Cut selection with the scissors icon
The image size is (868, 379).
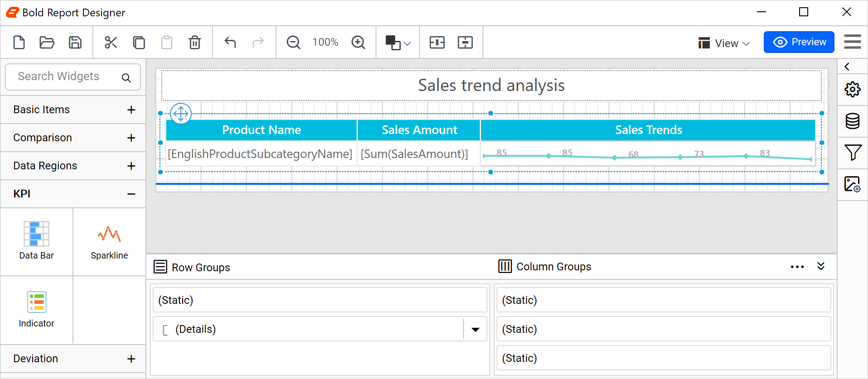click(x=111, y=43)
